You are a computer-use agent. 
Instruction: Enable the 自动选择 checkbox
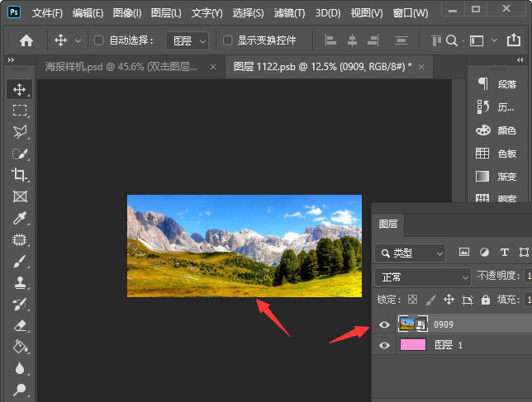99,40
